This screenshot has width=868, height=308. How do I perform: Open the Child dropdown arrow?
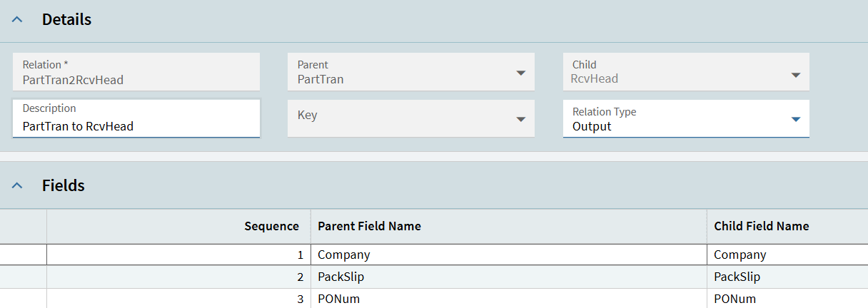click(x=795, y=75)
